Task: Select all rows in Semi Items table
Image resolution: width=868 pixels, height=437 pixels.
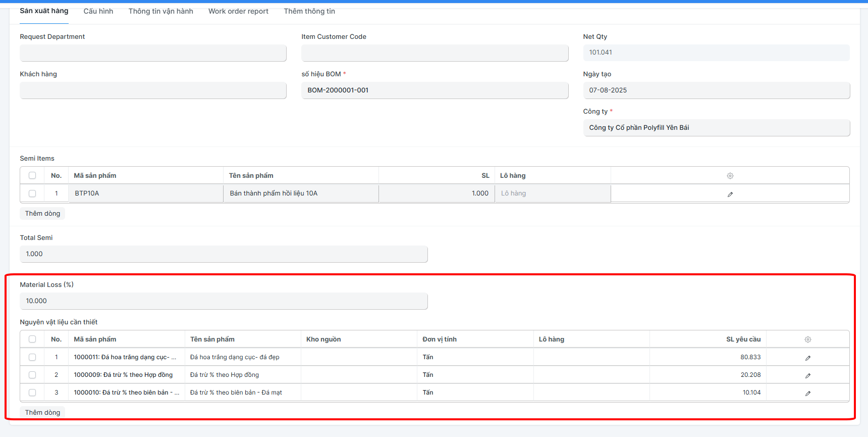Action: click(x=32, y=175)
